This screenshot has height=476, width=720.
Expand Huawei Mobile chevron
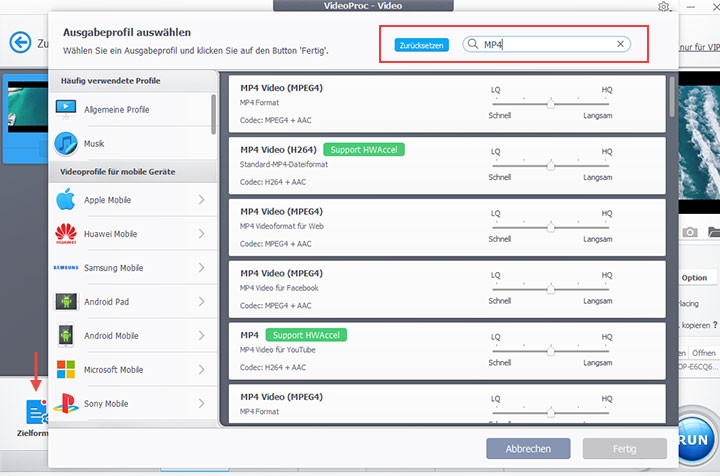(202, 234)
